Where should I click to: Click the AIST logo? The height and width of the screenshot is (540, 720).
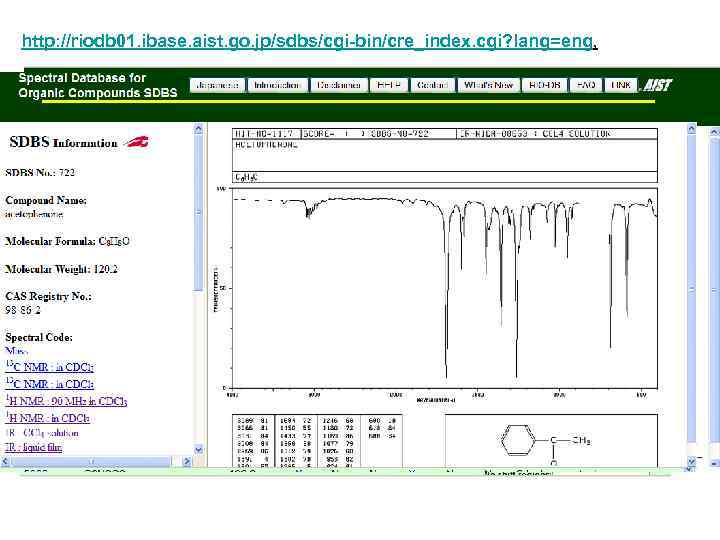pos(657,85)
